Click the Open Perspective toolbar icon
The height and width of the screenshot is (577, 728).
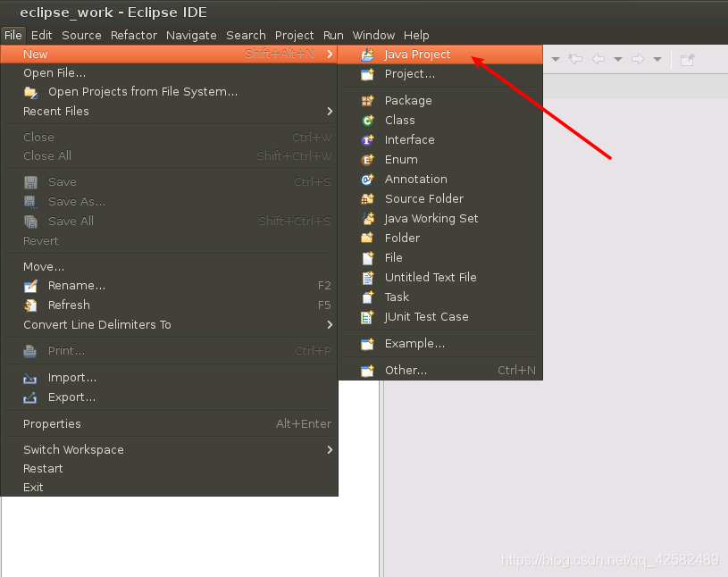pos(687,60)
